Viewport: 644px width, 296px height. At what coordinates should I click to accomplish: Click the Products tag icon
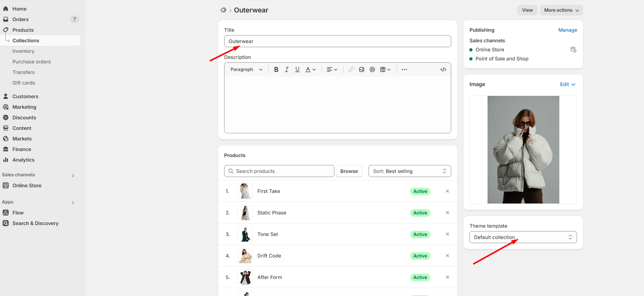click(6, 30)
